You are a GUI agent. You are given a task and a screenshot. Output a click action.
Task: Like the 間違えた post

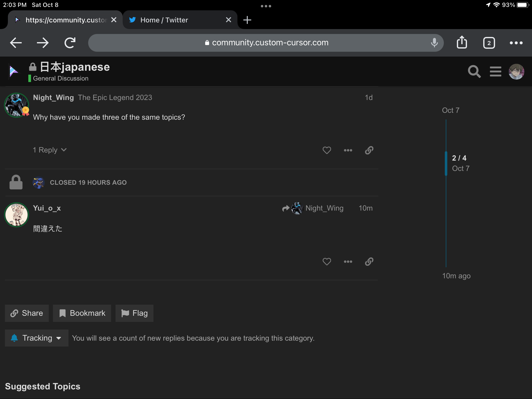point(327,262)
